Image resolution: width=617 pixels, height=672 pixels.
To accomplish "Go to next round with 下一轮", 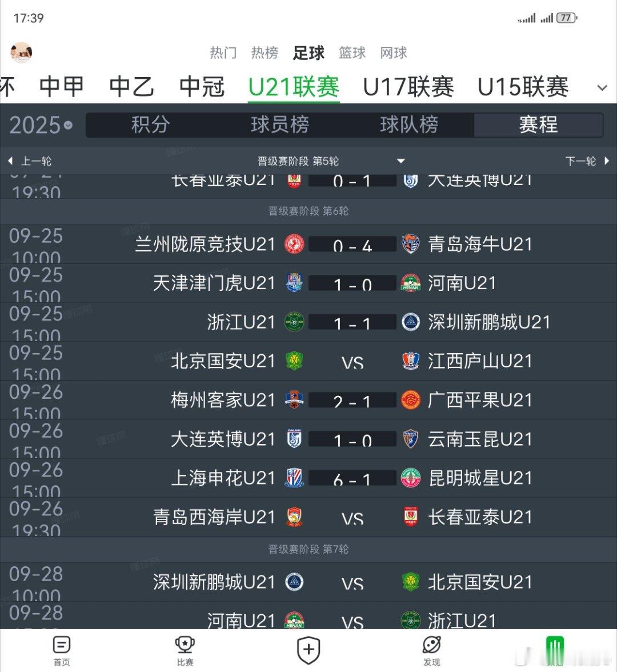I will pos(587,161).
